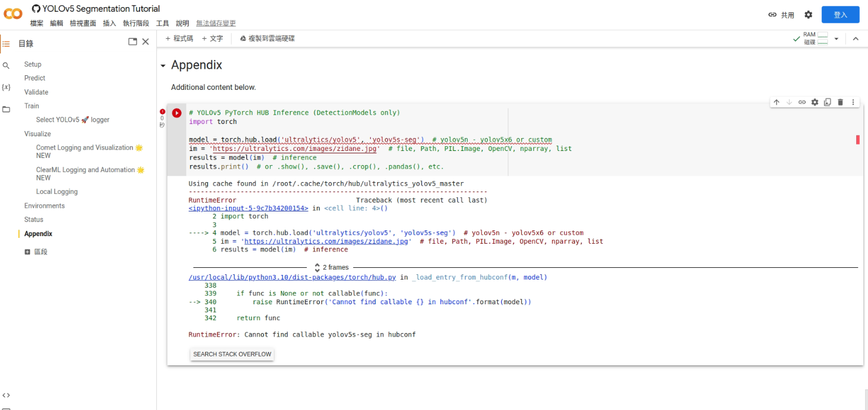Collapse the header using the chevron

(856, 38)
